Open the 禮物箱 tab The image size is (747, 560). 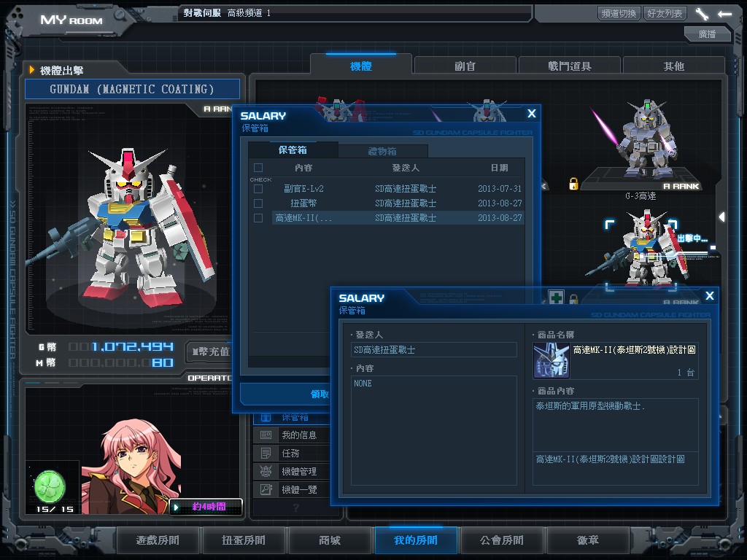click(x=382, y=151)
